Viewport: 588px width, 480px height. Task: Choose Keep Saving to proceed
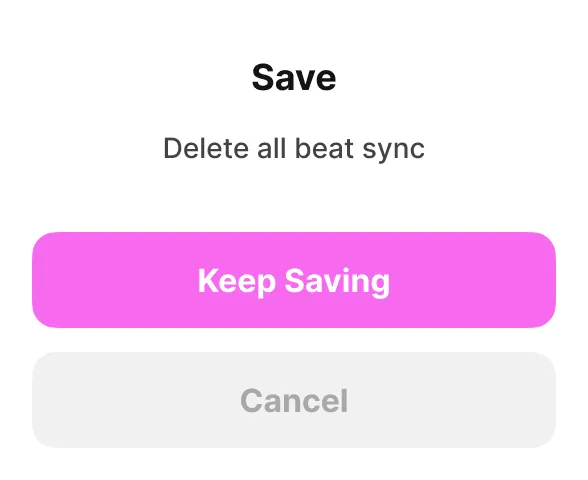294,280
